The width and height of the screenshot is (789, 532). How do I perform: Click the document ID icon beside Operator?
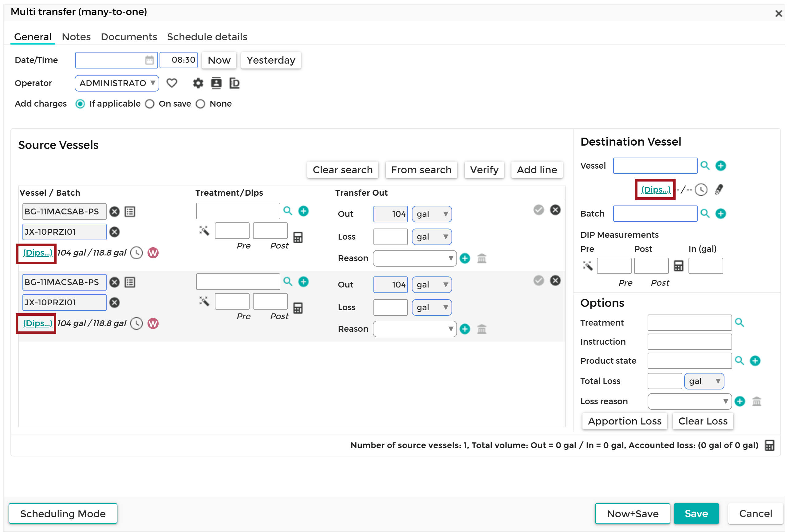click(234, 83)
